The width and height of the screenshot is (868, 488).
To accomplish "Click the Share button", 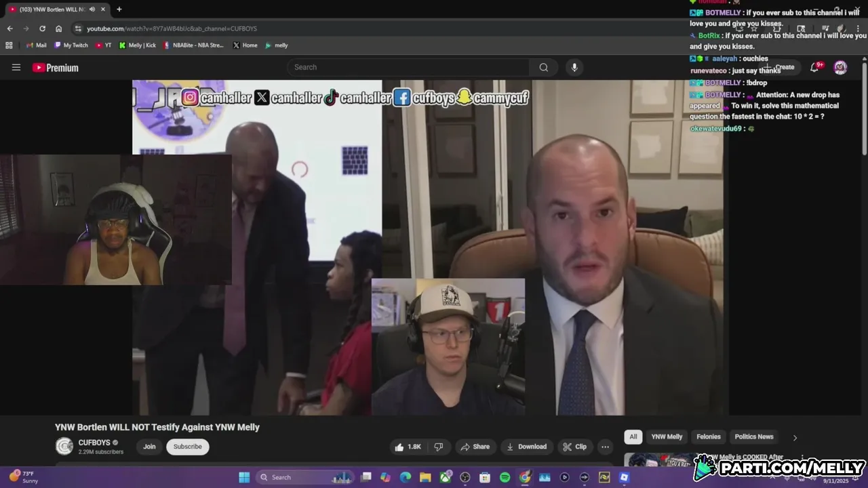I will click(475, 447).
